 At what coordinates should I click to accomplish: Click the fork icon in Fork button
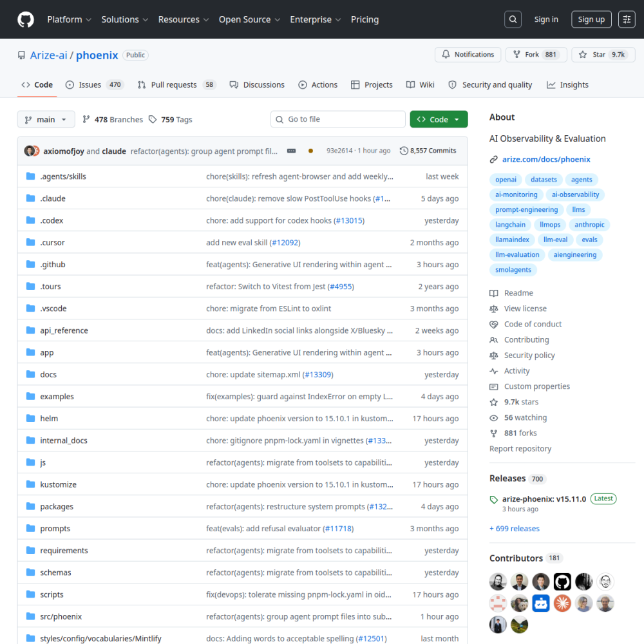tap(516, 54)
